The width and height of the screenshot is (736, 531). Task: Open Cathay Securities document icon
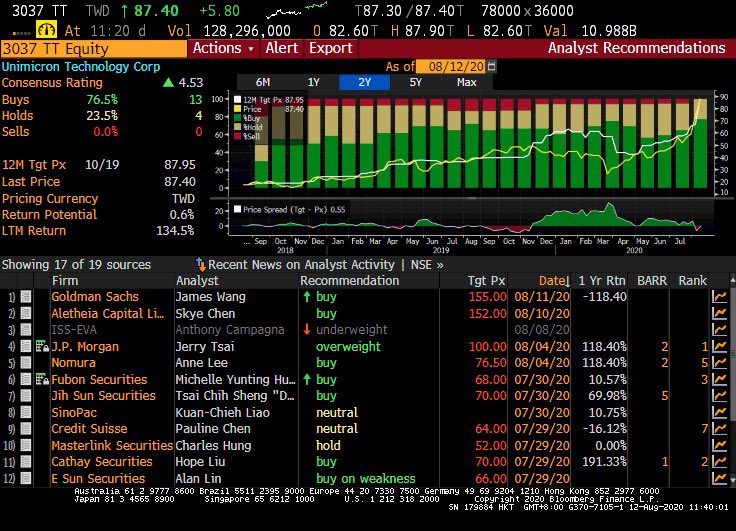click(26, 462)
